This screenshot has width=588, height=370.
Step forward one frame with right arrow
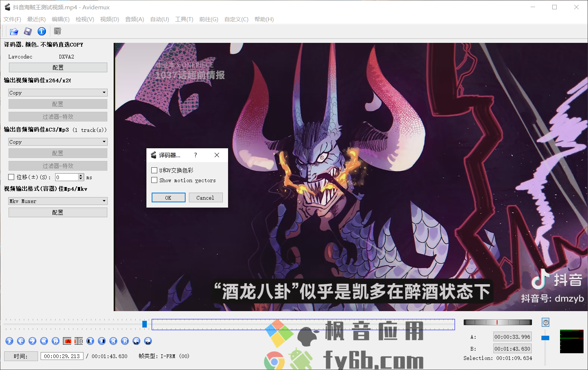pos(32,341)
